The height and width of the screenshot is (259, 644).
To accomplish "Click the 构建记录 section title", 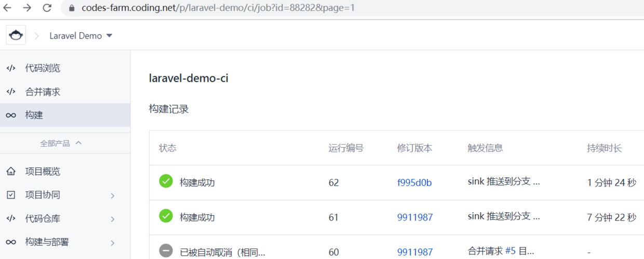I will tap(169, 109).
